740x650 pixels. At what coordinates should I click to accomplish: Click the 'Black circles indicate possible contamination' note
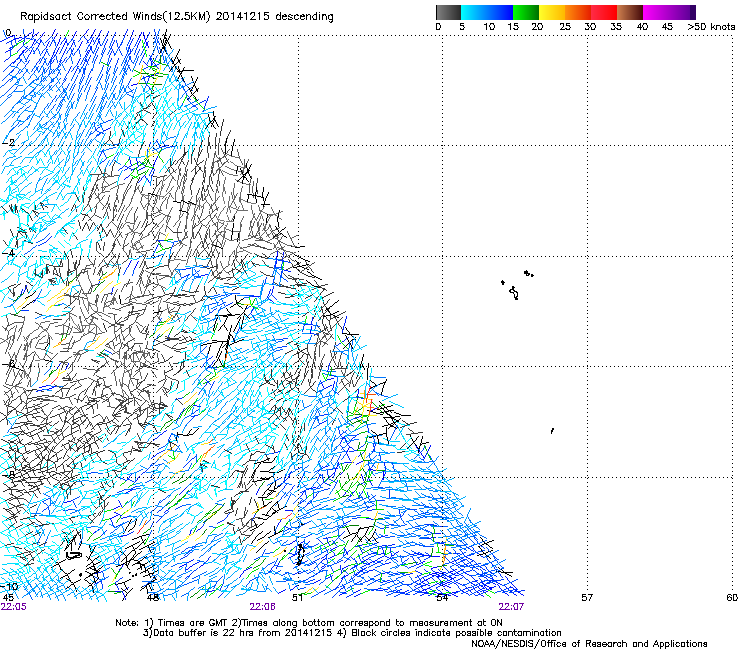pos(456,633)
